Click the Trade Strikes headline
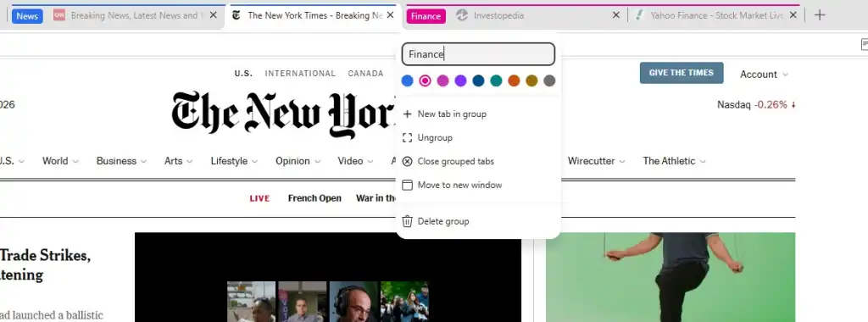The image size is (868, 322). (46, 265)
